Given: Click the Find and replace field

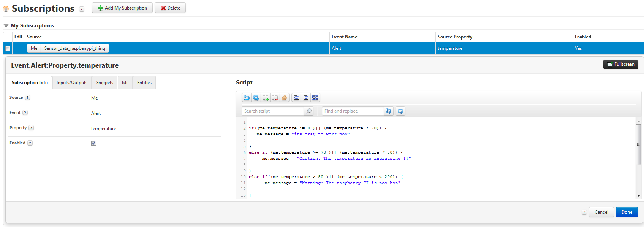Looking at the screenshot, I should (353, 111).
